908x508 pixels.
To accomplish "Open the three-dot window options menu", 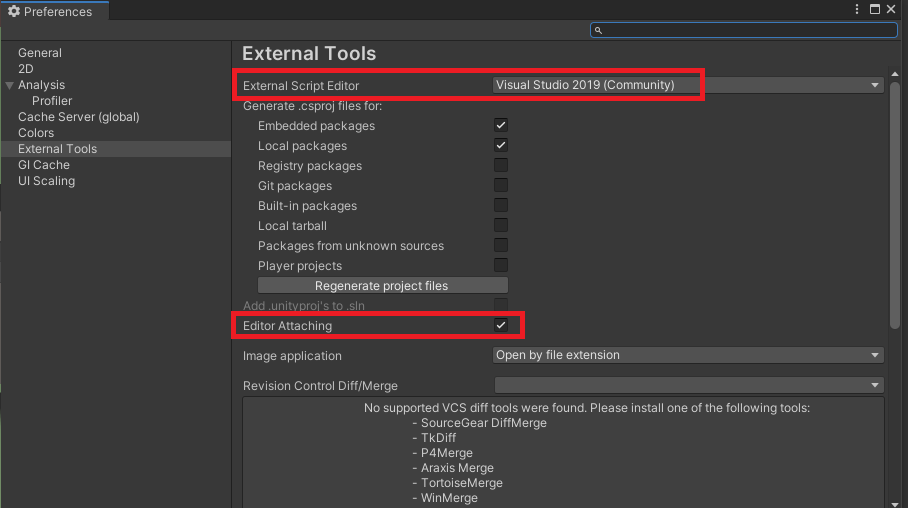I will 857,9.
